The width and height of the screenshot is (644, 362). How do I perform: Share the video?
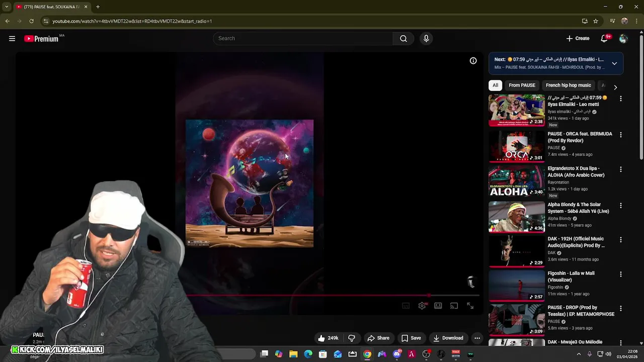pos(378,338)
